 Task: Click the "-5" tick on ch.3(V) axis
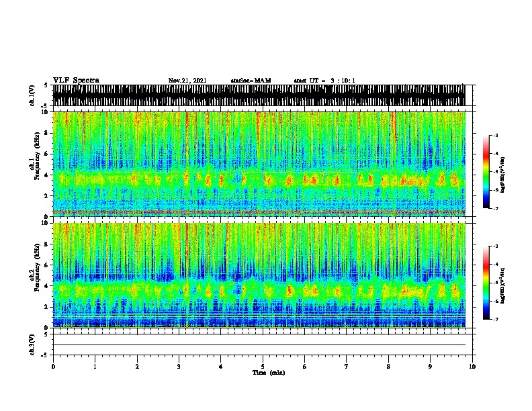45,355
